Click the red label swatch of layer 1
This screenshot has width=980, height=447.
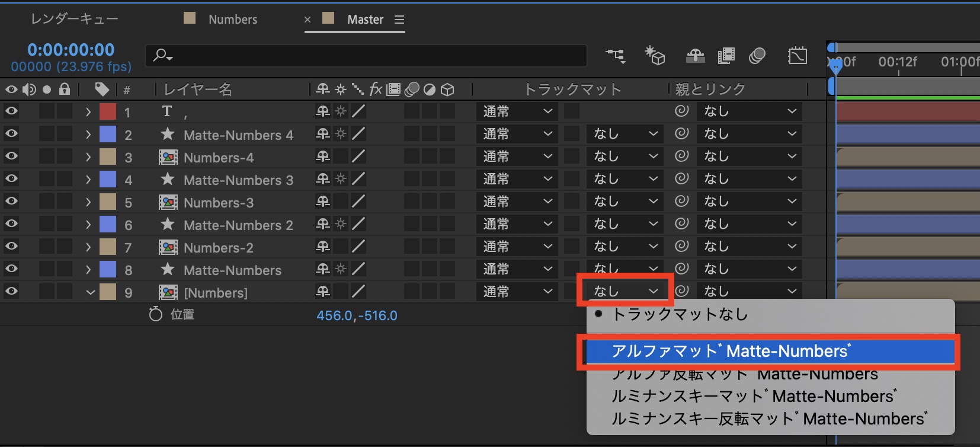[108, 111]
